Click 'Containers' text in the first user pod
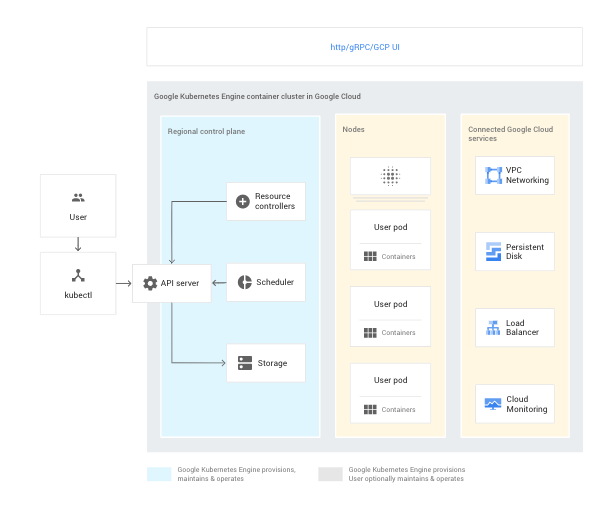The width and height of the screenshot is (614, 509). tap(398, 256)
